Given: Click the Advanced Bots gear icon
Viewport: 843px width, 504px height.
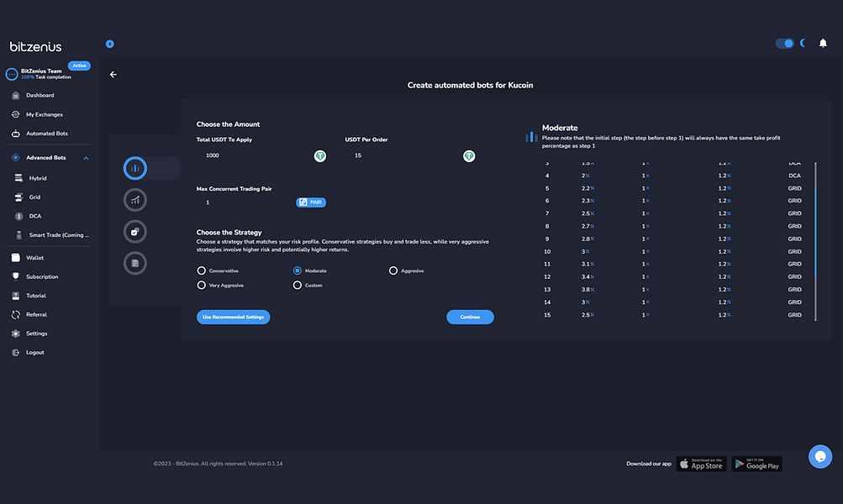Looking at the screenshot, I should 16,157.
